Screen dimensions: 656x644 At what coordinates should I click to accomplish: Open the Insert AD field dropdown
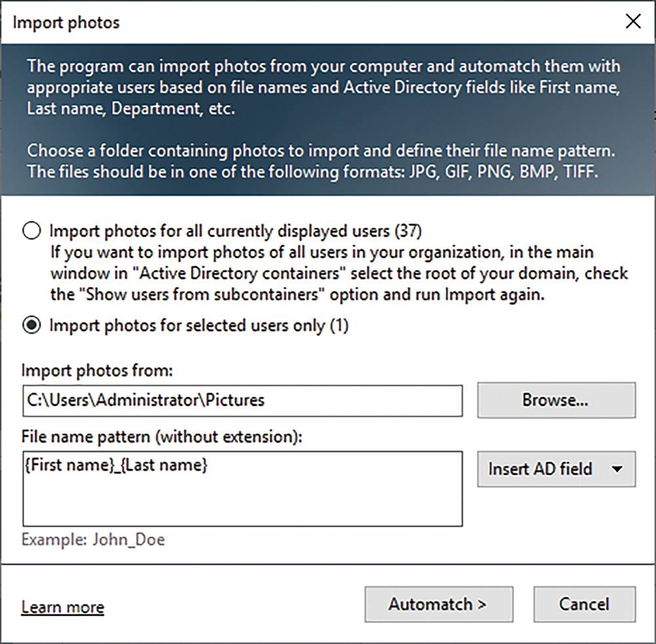pos(556,469)
